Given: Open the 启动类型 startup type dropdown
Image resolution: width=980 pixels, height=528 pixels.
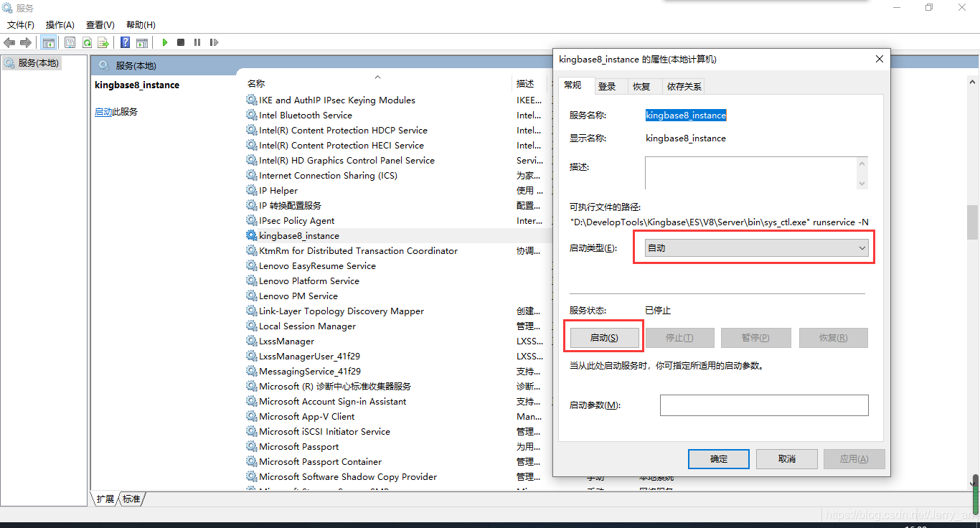Looking at the screenshot, I should (756, 247).
